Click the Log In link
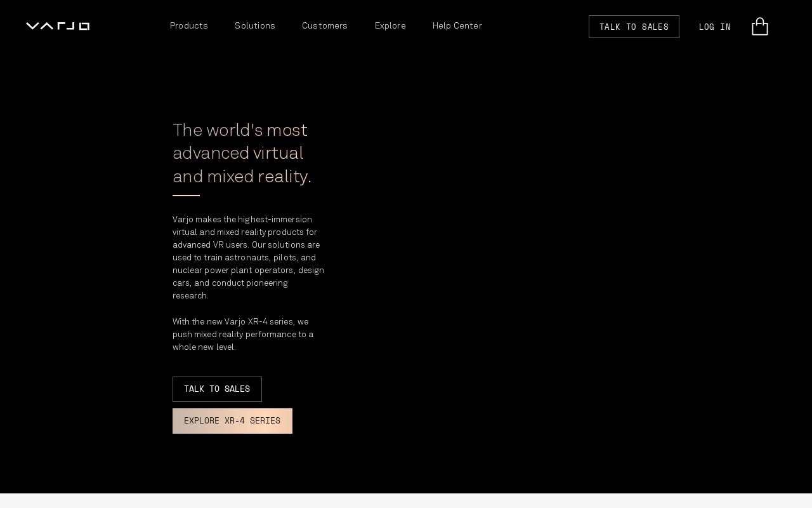812x508 pixels. click(715, 27)
